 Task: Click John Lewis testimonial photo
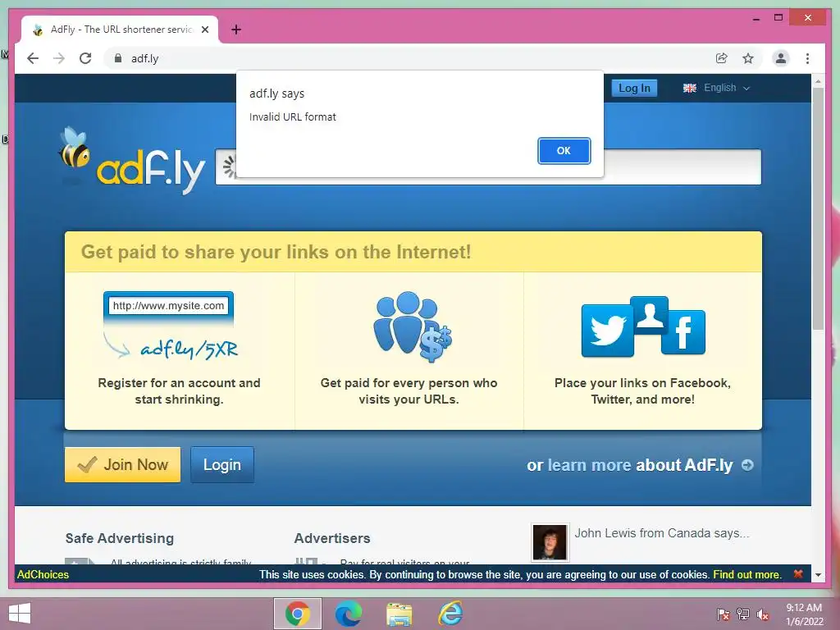tap(550, 542)
